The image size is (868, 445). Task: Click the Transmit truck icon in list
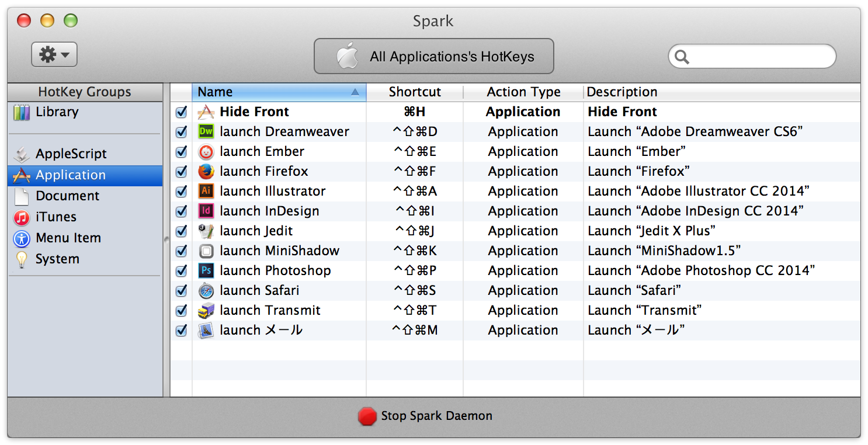tap(206, 310)
